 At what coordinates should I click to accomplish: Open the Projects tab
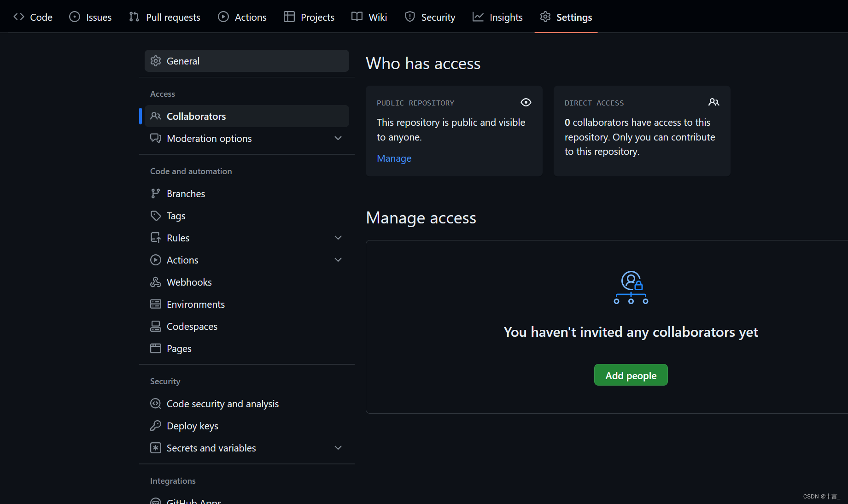(x=309, y=17)
